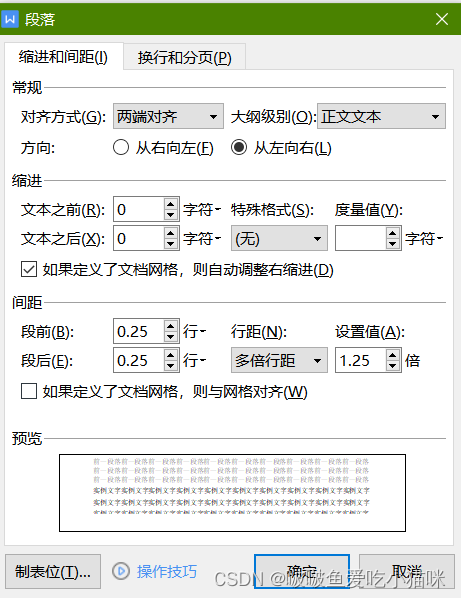Click the play icon beside 操作技巧
Viewport: 461px width, 598px height.
coord(121,571)
